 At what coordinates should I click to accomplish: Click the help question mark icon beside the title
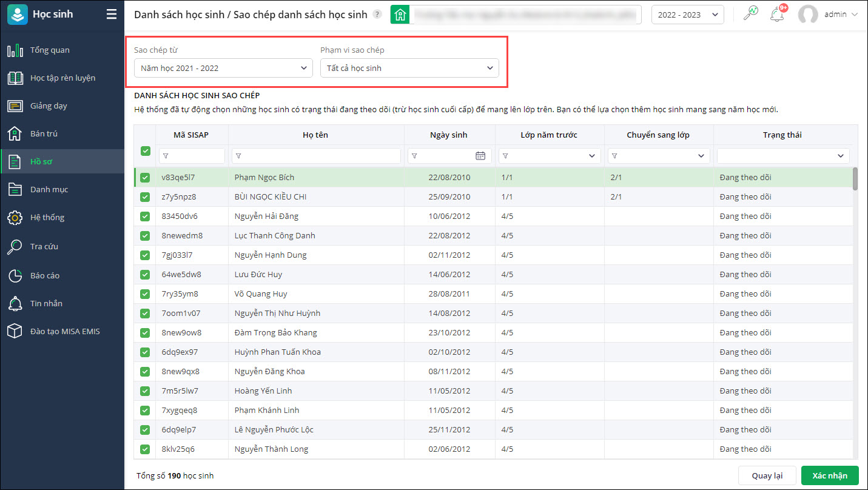click(377, 15)
